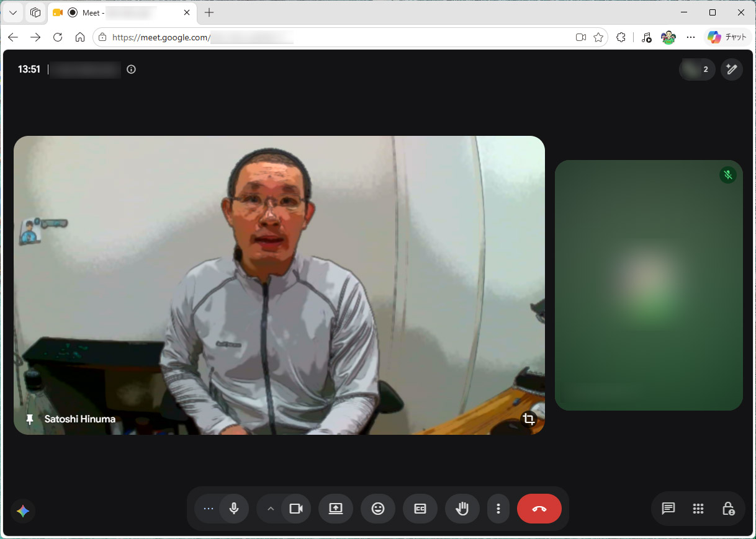The width and height of the screenshot is (756, 539).
Task: Launch Gemini from the sparkle icon
Action: pos(23,511)
